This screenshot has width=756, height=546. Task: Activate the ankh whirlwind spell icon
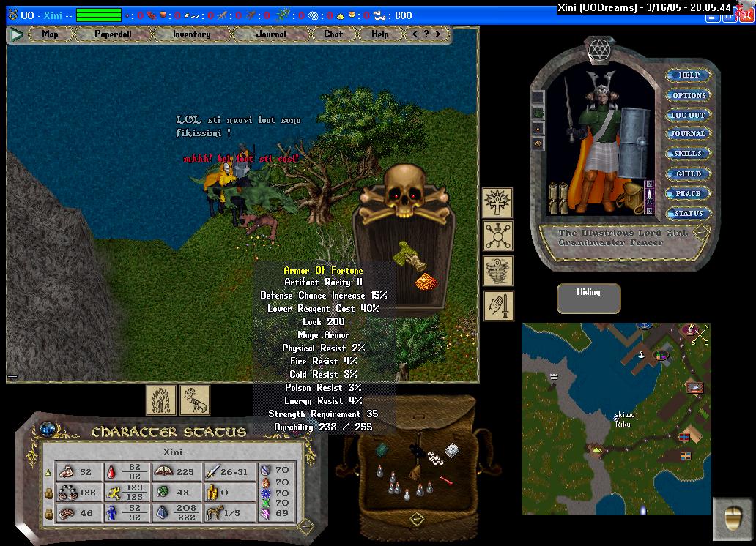[498, 271]
